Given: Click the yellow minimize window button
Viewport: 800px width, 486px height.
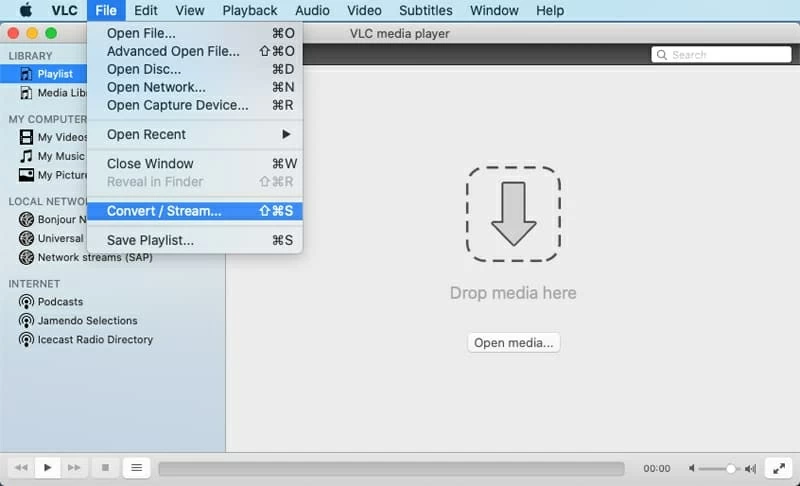Looking at the screenshot, I should pyautogui.click(x=32, y=33).
